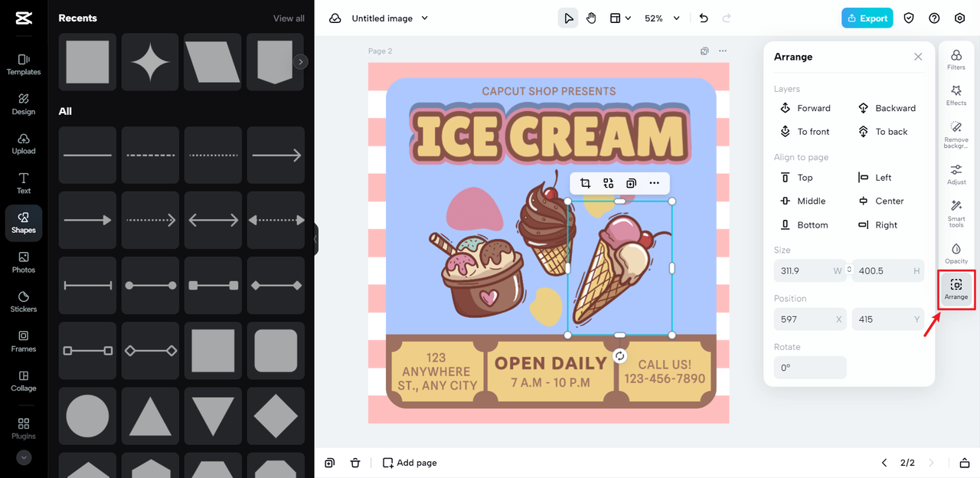Screen dimensions: 980x478
Task: Click duplicate icon on floating toolbar
Action: (631, 183)
